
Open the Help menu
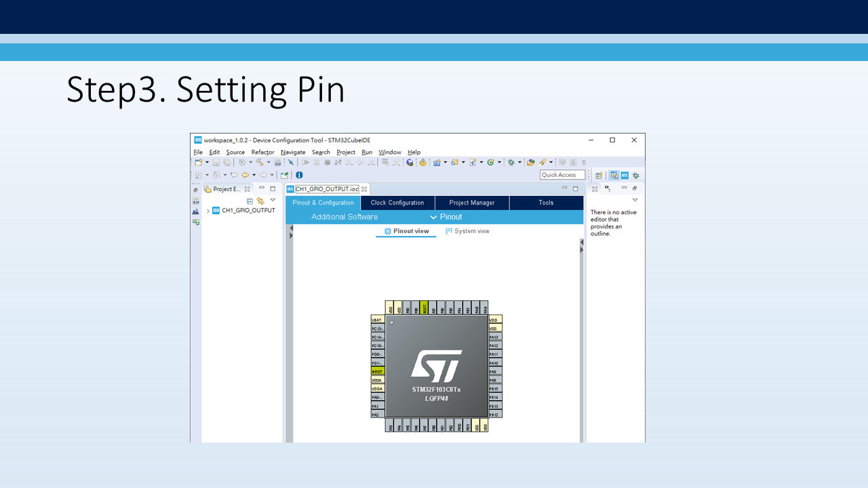pos(414,152)
